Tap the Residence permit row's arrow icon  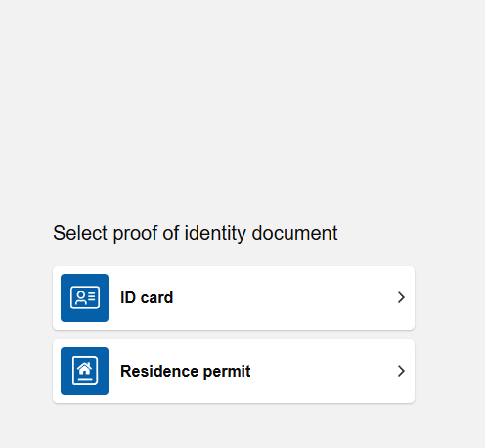click(401, 371)
